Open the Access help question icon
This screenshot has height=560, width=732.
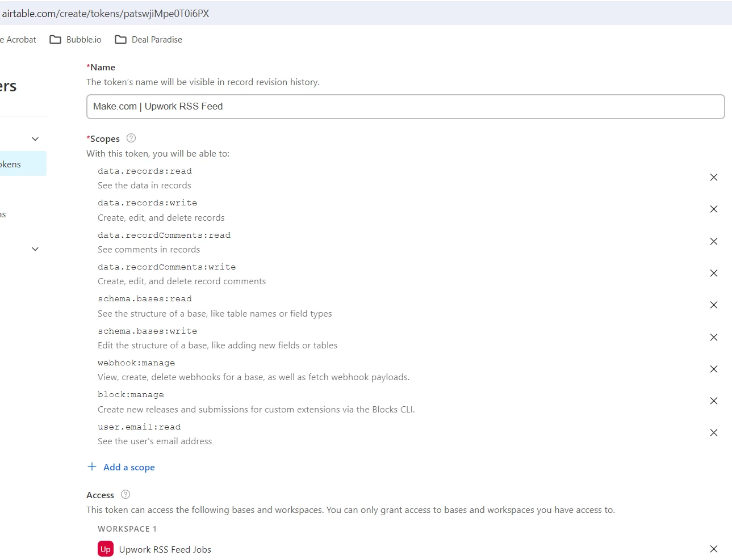click(x=126, y=494)
